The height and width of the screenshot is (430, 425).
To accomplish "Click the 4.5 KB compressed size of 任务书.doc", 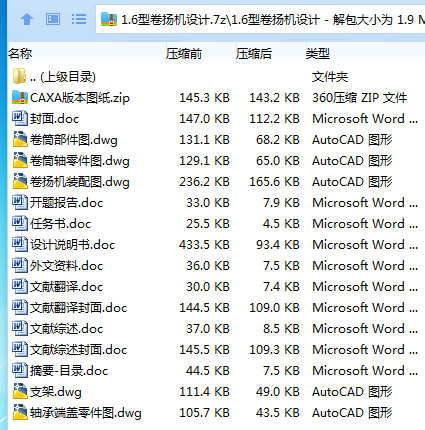I will (281, 224).
